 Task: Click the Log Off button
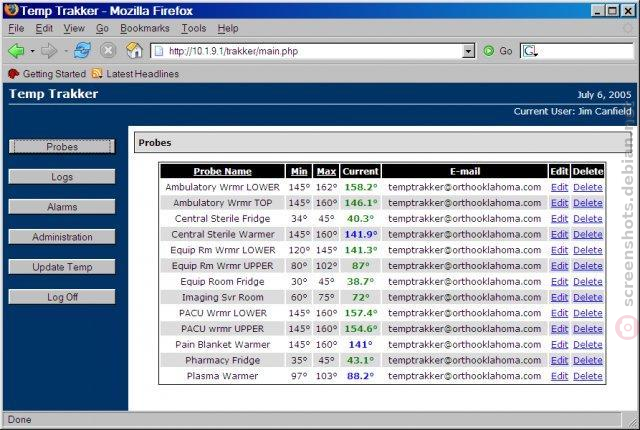click(62, 297)
